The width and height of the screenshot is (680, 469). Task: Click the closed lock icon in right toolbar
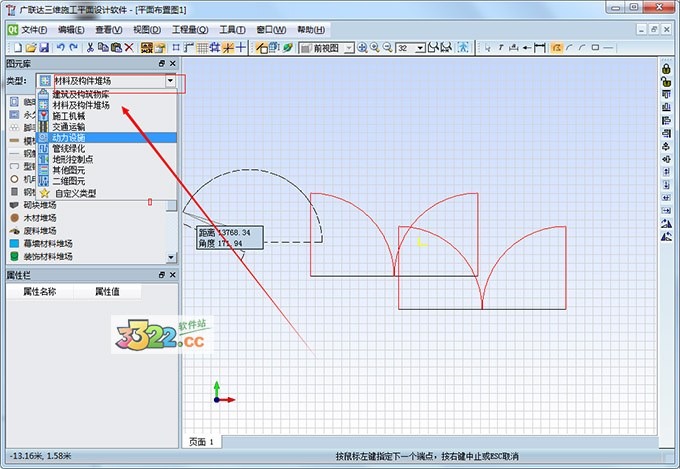[666, 67]
